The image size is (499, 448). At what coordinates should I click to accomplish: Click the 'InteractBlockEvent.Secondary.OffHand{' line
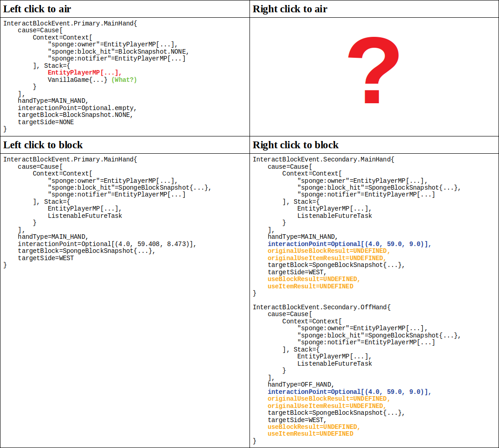[x=321, y=307]
